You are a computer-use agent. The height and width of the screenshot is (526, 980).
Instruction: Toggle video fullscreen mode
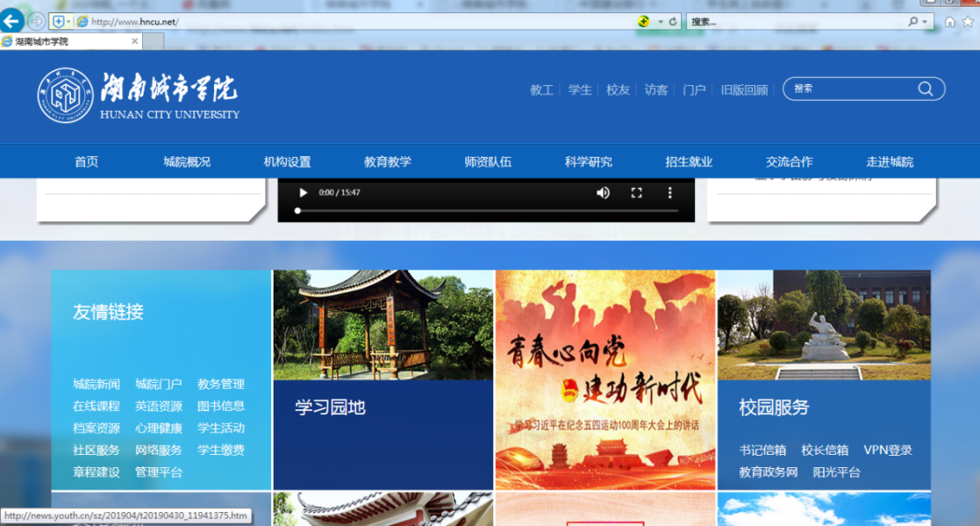coord(637,192)
